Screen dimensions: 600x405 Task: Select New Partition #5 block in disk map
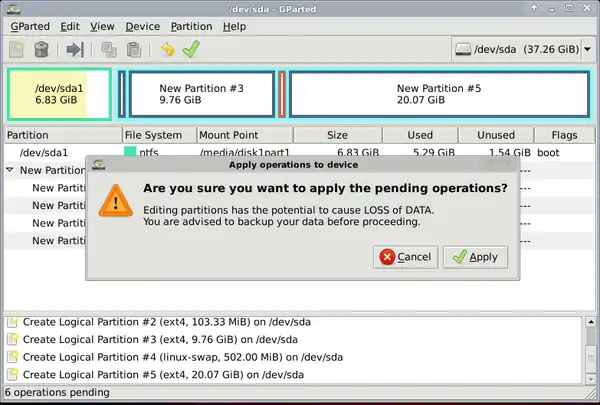(438, 94)
